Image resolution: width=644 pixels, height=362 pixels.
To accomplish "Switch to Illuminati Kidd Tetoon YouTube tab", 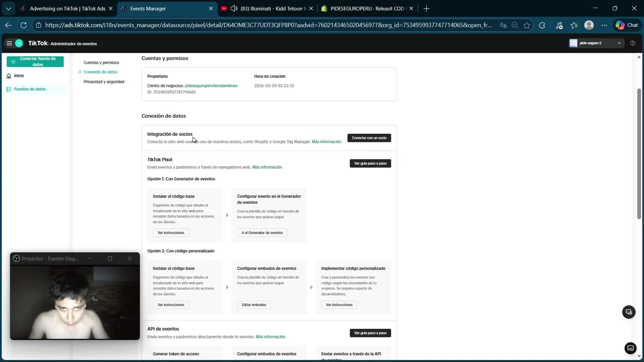I will pos(267,9).
